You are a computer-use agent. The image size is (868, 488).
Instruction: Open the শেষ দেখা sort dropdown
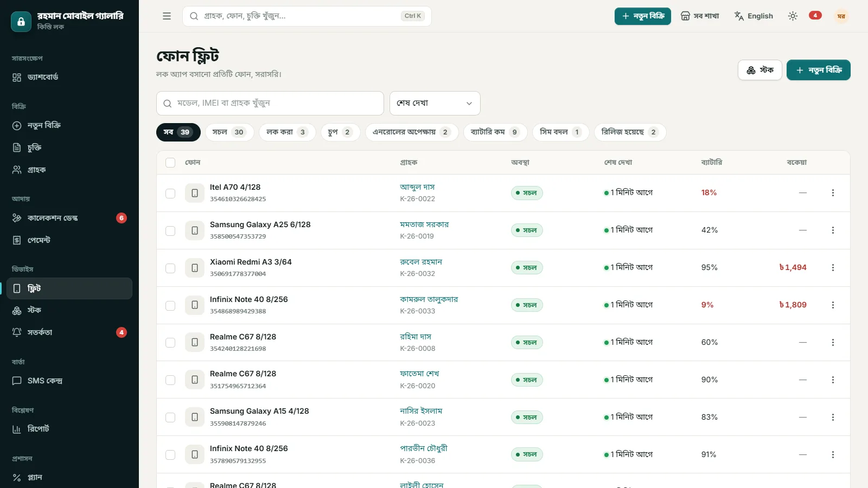point(435,104)
